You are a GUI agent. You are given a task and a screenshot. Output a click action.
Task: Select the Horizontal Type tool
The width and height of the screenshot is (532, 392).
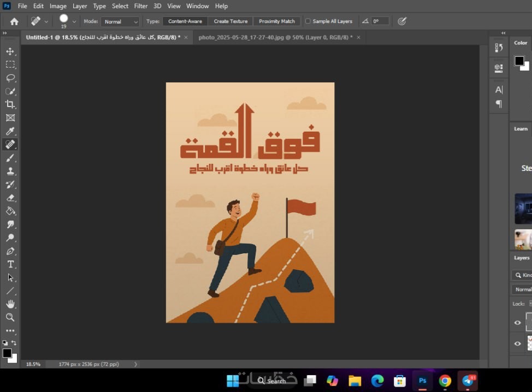click(10, 264)
